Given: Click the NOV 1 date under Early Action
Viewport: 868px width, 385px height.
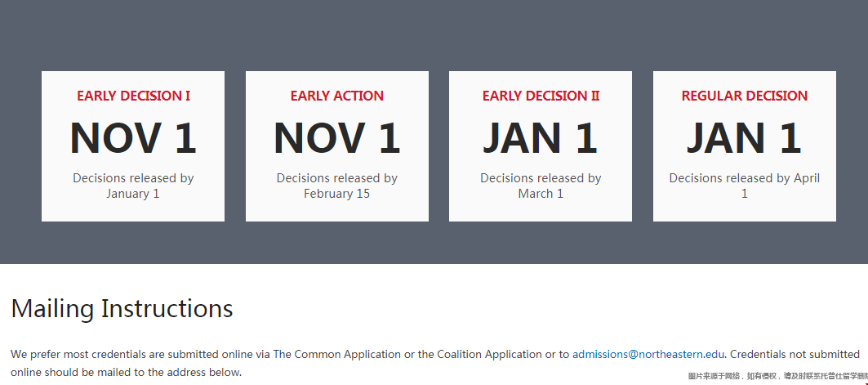Looking at the screenshot, I should click(x=337, y=138).
